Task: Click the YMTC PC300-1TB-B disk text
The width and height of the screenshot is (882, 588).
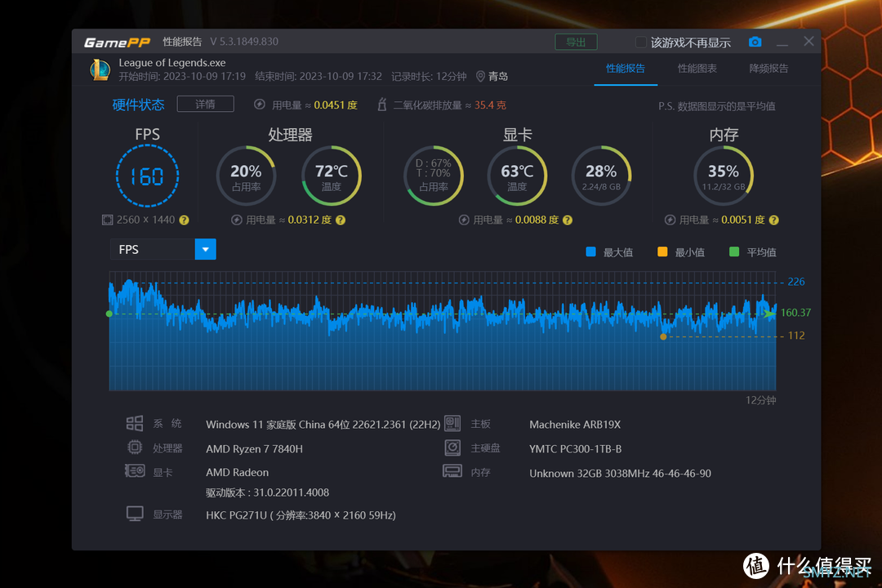Action: click(x=576, y=449)
